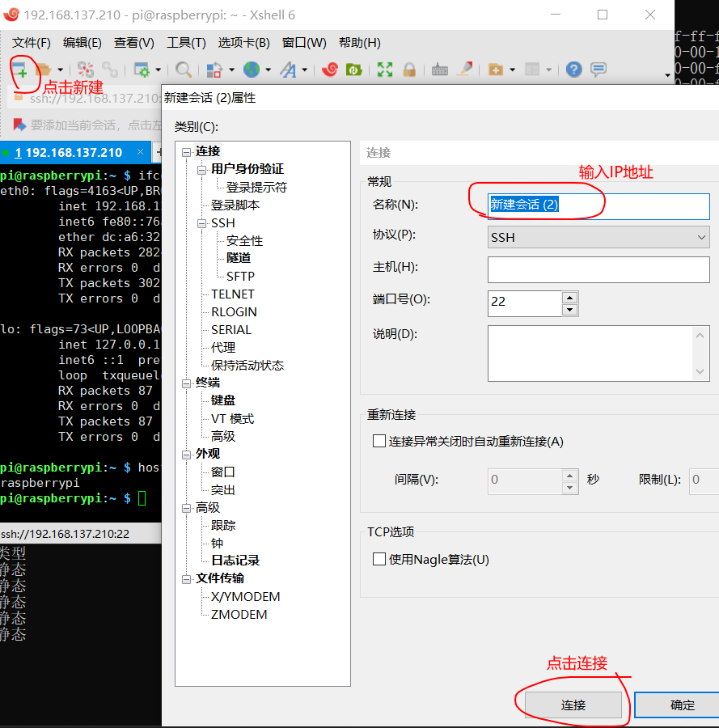Collapse the 文件传输 tree node

tap(187, 579)
